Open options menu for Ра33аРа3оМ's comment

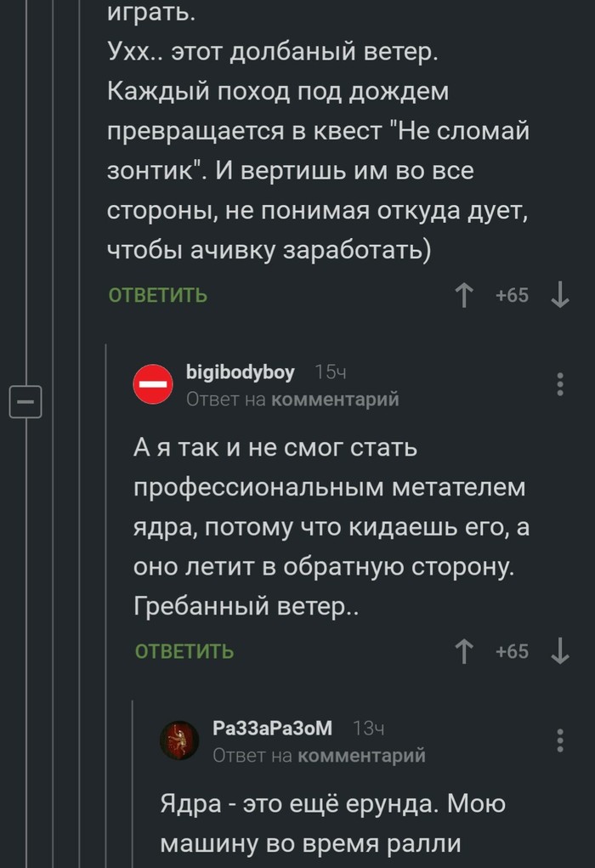(560, 740)
